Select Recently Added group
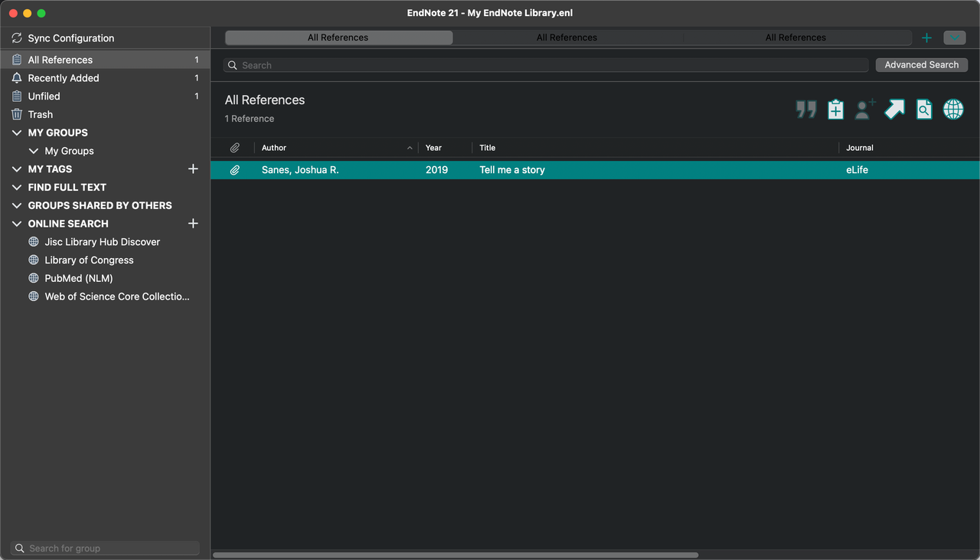 tap(105, 78)
